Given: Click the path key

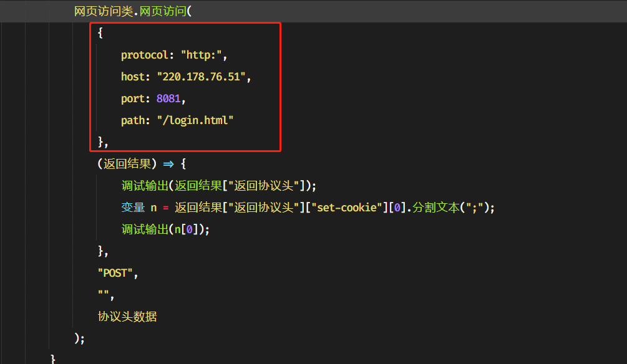Looking at the screenshot, I should pyautogui.click(x=133, y=120).
